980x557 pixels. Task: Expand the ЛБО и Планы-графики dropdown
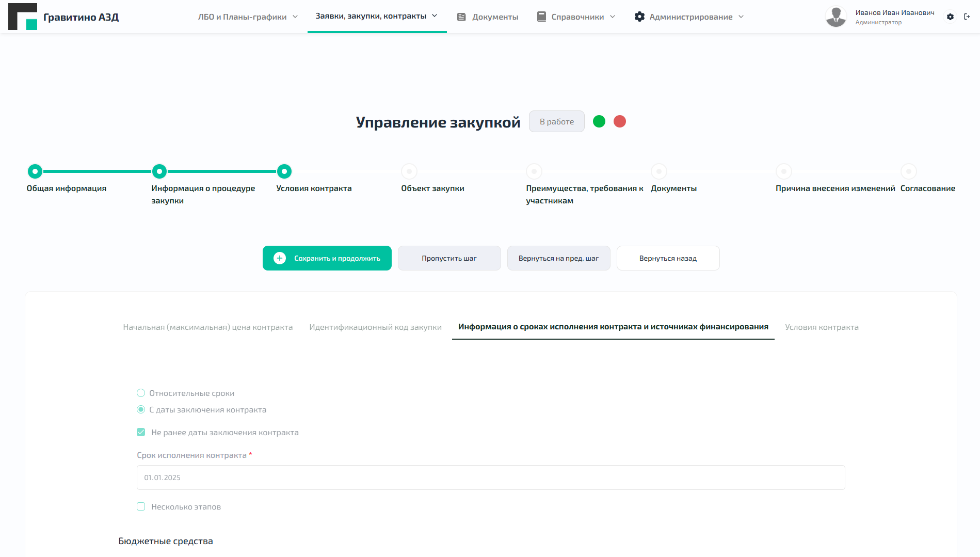pos(295,17)
